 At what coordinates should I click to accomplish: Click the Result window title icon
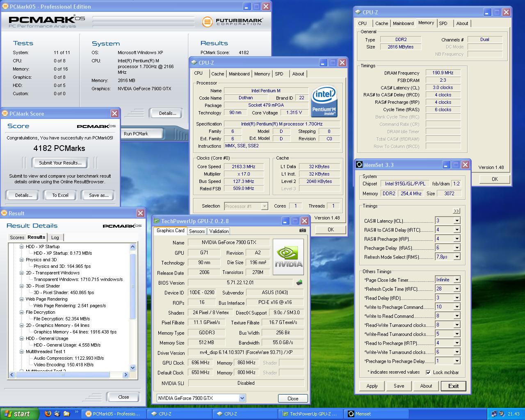[5, 213]
